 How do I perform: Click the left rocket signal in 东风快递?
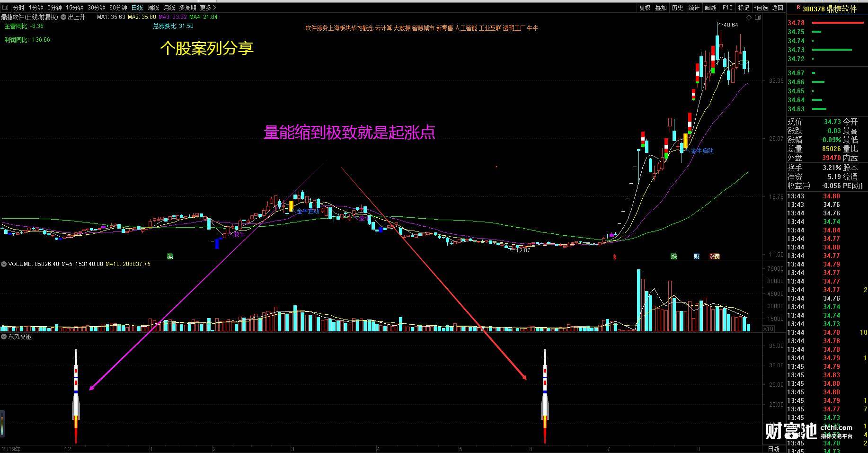(x=76, y=393)
